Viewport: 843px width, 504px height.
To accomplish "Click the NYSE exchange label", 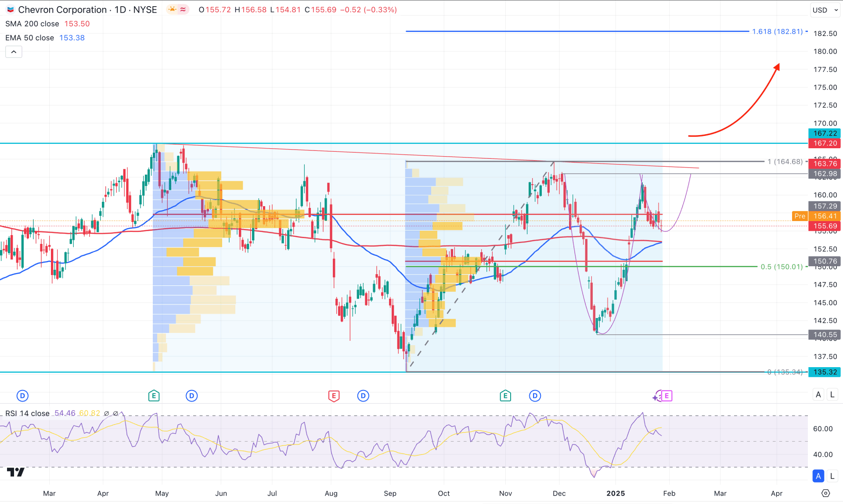I will (x=145, y=10).
